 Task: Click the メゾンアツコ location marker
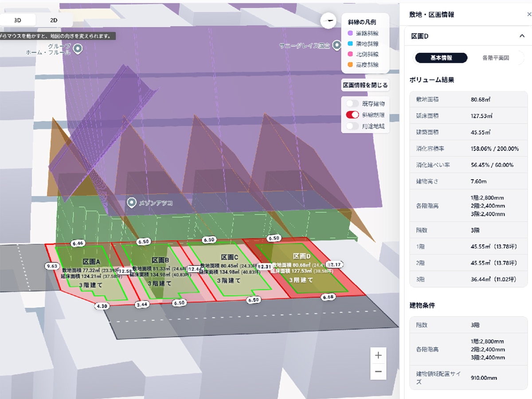click(x=132, y=203)
